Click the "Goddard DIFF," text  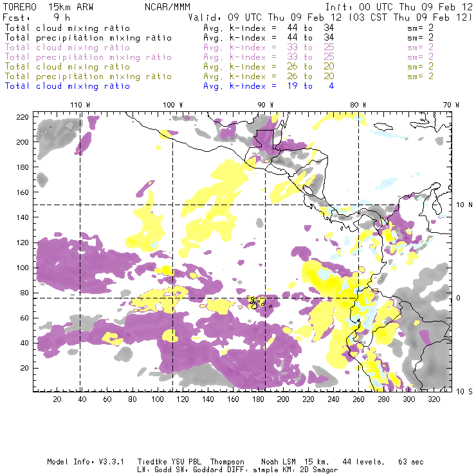(x=221, y=470)
